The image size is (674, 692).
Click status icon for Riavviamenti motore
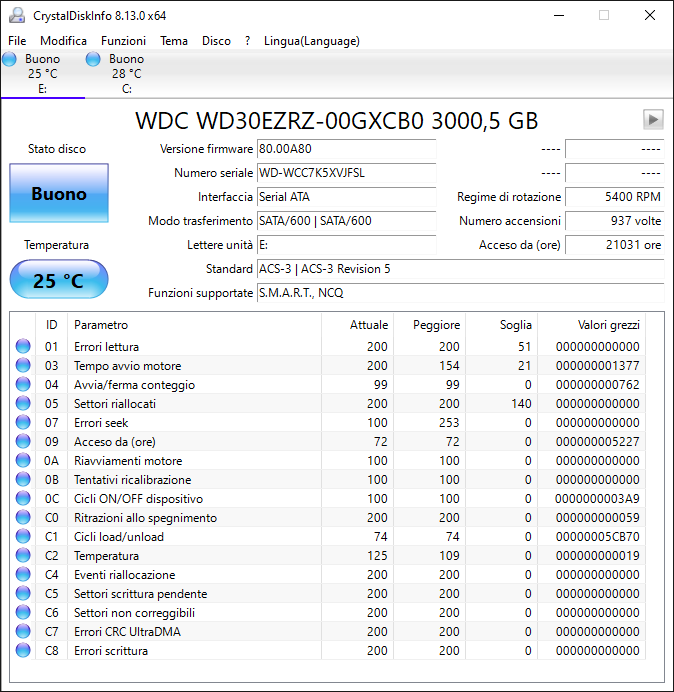click(23, 460)
